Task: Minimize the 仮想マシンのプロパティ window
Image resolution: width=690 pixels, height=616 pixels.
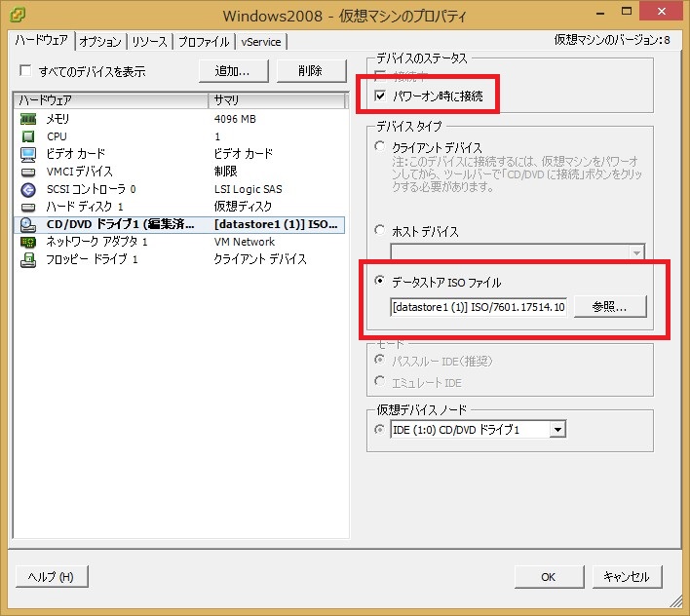Action: (x=599, y=12)
